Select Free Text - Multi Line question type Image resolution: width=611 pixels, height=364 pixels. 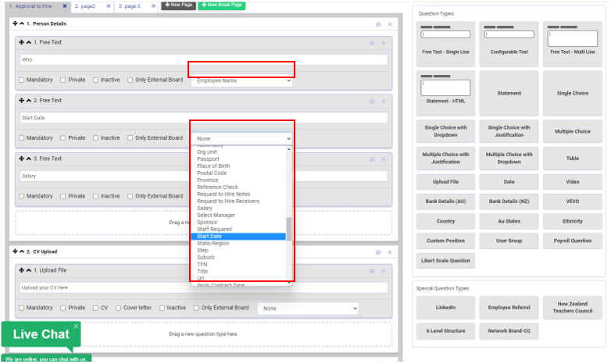[x=573, y=44]
